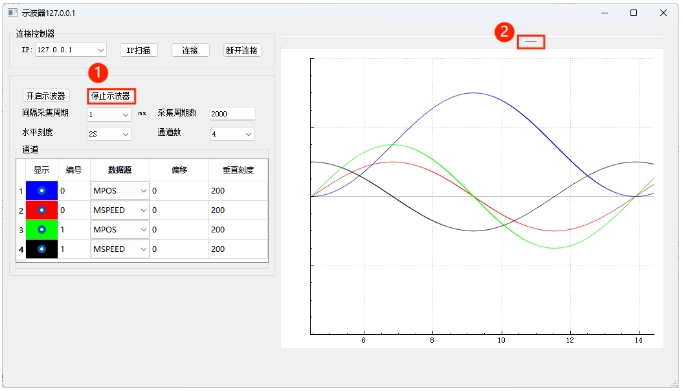Open the IP address dropdown
This screenshot has width=683, height=391.
(x=71, y=50)
